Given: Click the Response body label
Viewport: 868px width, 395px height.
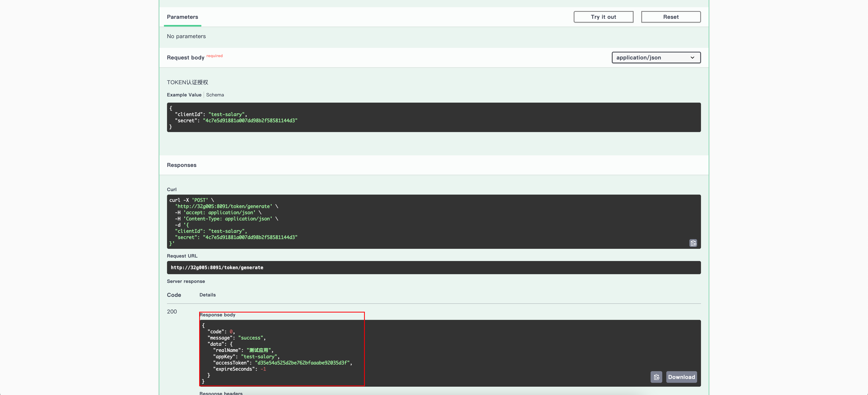Looking at the screenshot, I should click(217, 315).
